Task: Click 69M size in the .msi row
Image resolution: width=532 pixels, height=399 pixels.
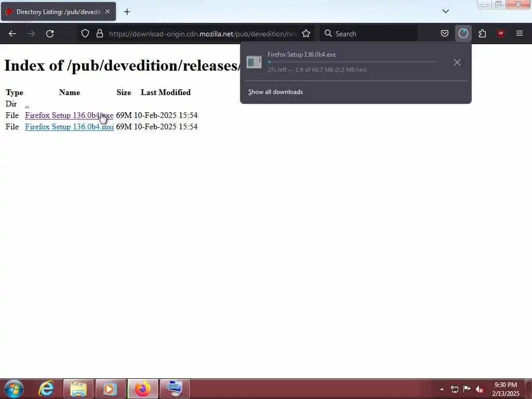Action: [124, 127]
